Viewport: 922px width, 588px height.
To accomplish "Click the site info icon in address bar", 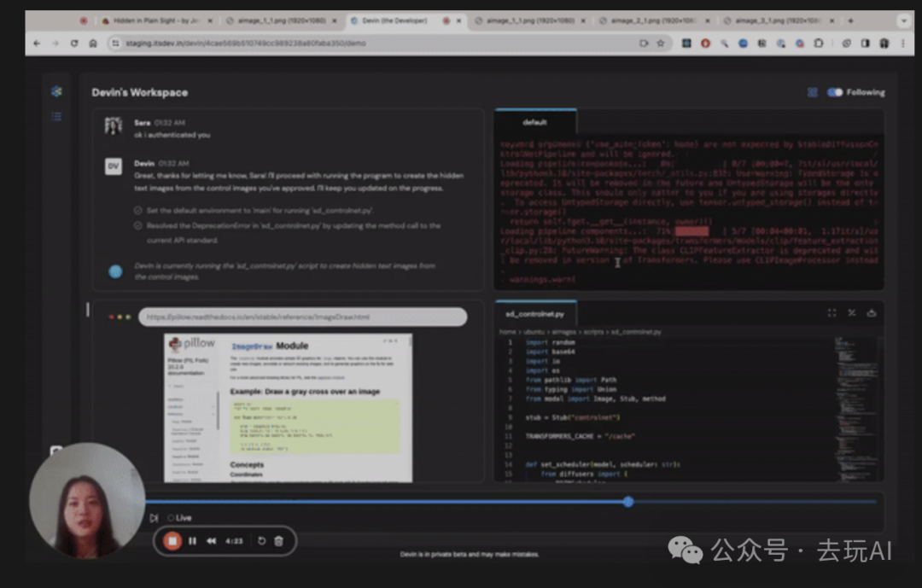I will coord(115,43).
